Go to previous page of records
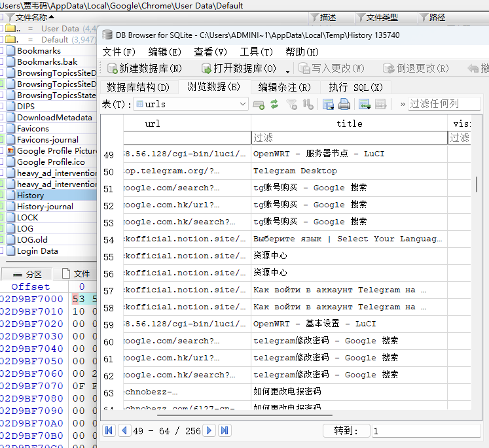 click(124, 430)
